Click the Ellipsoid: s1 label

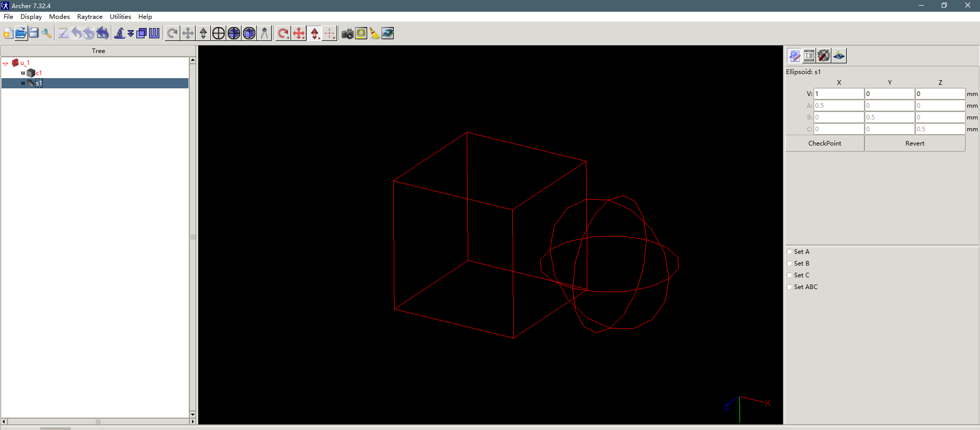pos(803,72)
